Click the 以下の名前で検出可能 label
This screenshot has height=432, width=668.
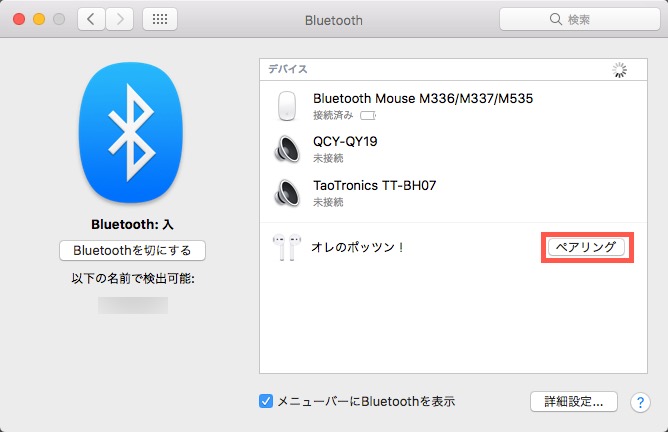pyautogui.click(x=133, y=279)
